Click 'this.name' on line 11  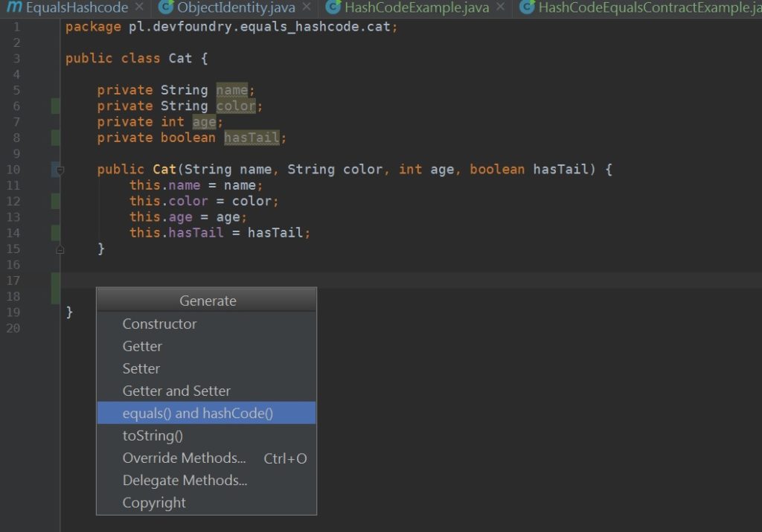click(x=164, y=185)
